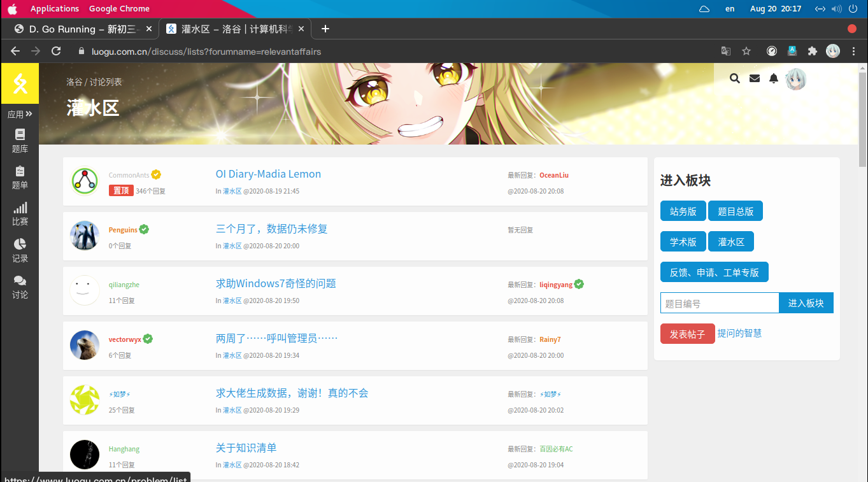868x482 pixels.
Task: Open the 提问的智慧 link
Action: click(739, 333)
